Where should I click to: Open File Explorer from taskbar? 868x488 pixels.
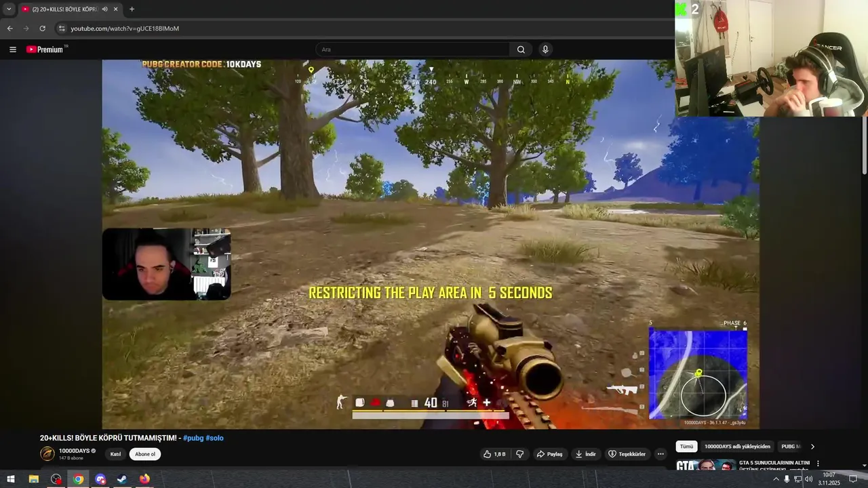(33, 479)
